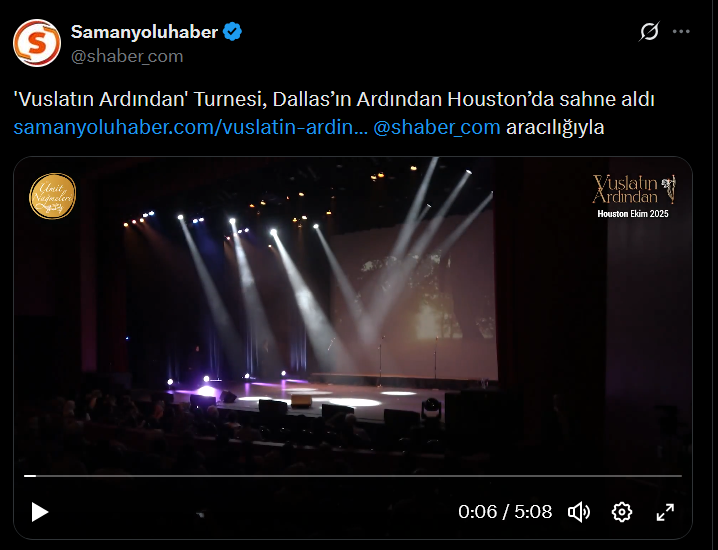The height and width of the screenshot is (550, 718).
Task: Mute the video with speaker icon
Action: (579, 512)
